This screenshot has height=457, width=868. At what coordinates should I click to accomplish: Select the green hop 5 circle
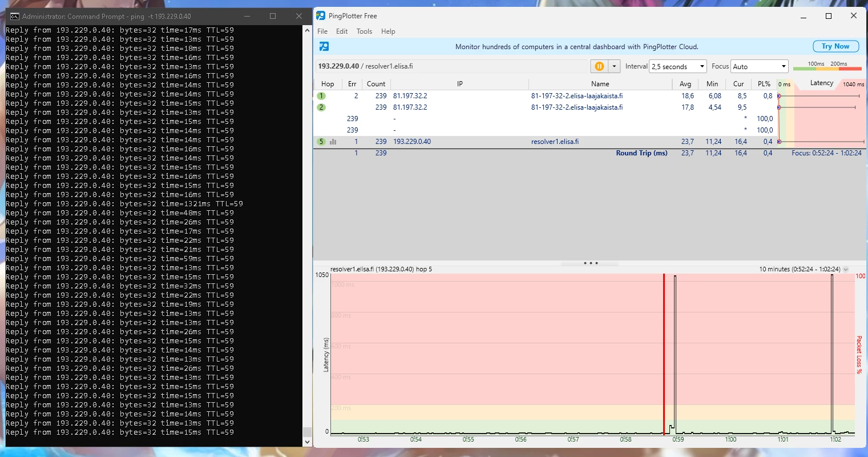(x=321, y=142)
